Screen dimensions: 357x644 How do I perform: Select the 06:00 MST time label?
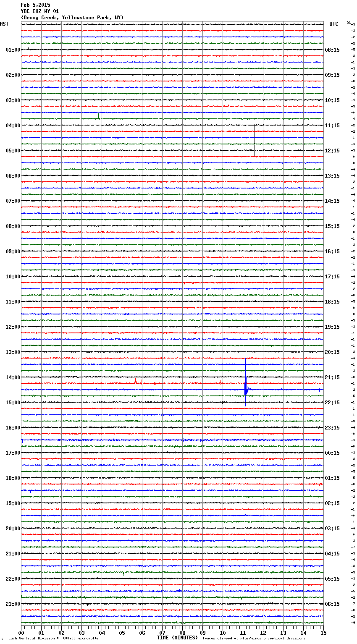[x=13, y=176]
